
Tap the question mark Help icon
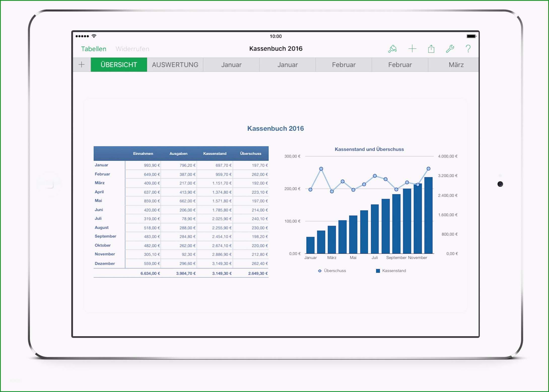pyautogui.click(x=468, y=49)
